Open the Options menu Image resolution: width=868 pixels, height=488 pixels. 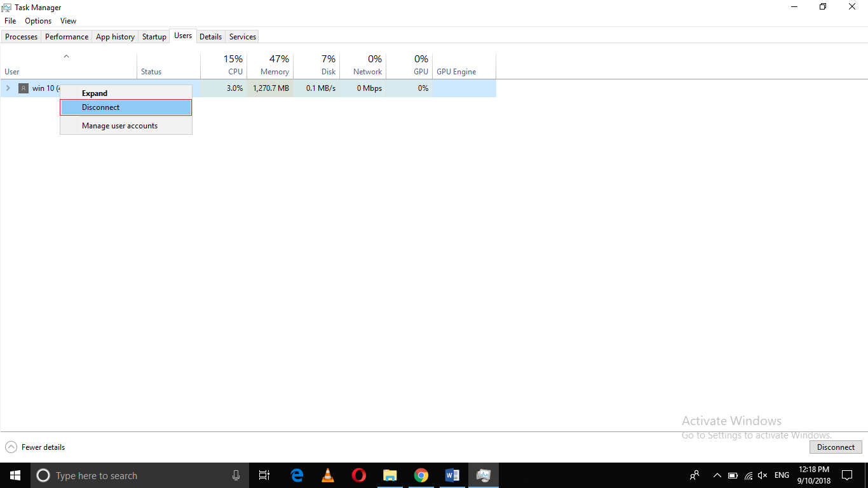point(37,20)
